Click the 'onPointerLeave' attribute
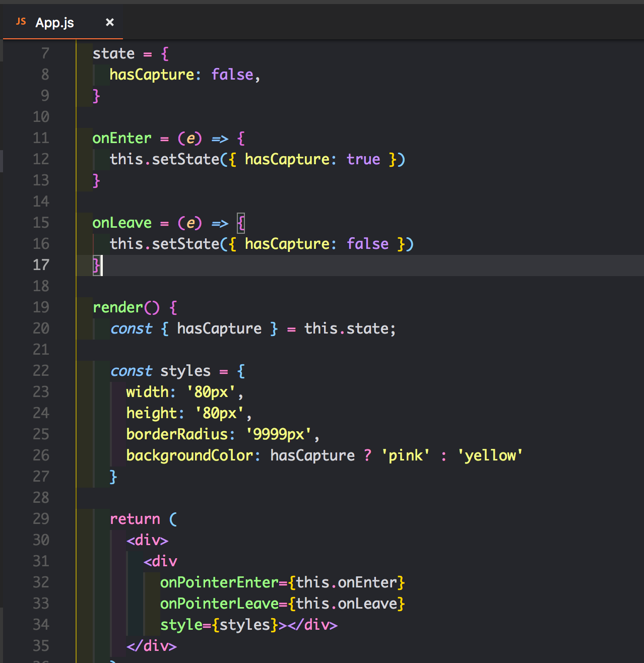Image resolution: width=644 pixels, height=663 pixels. click(219, 604)
